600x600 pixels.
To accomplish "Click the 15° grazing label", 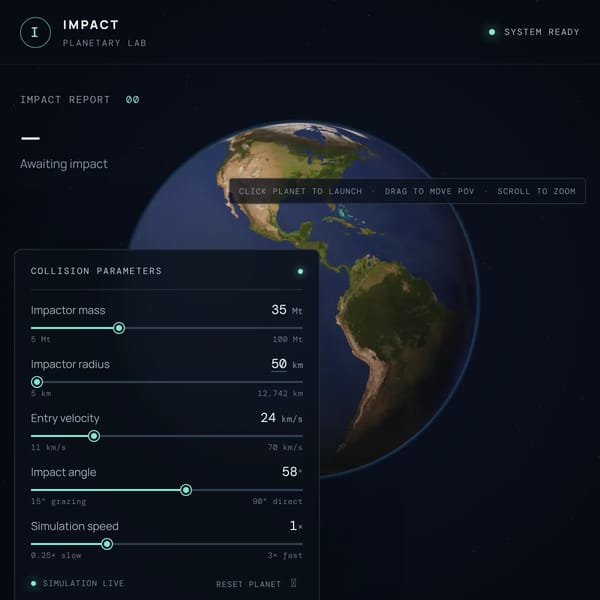I will coord(59,501).
